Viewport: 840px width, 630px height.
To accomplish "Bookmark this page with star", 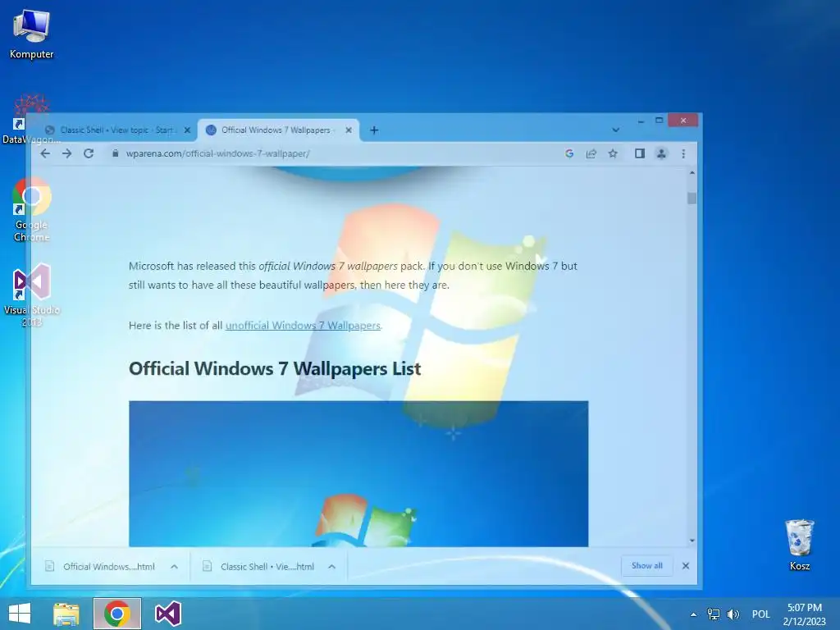I will click(613, 153).
